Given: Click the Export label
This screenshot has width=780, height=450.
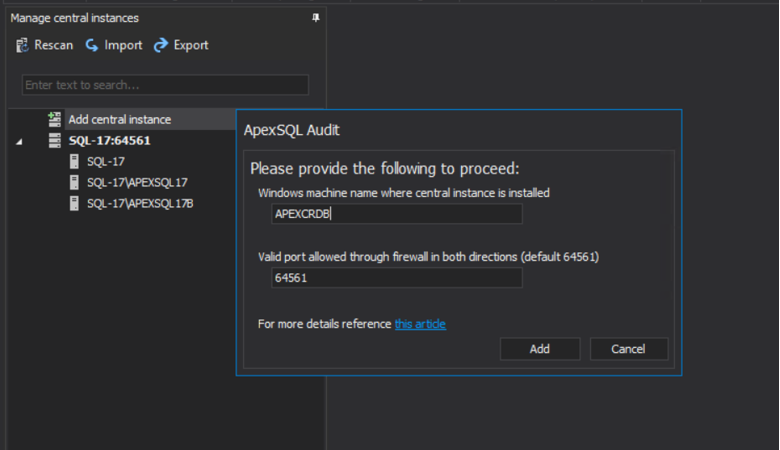Looking at the screenshot, I should [x=191, y=45].
